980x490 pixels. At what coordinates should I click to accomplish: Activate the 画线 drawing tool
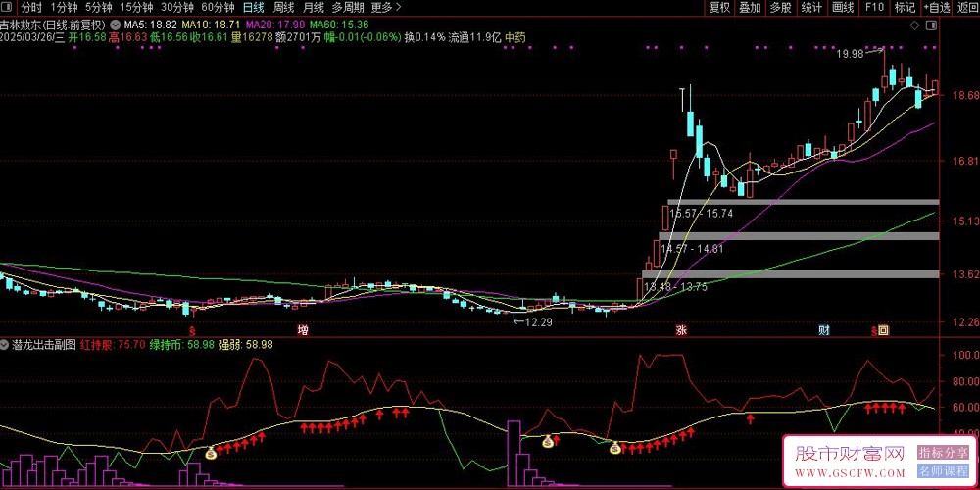tap(843, 8)
